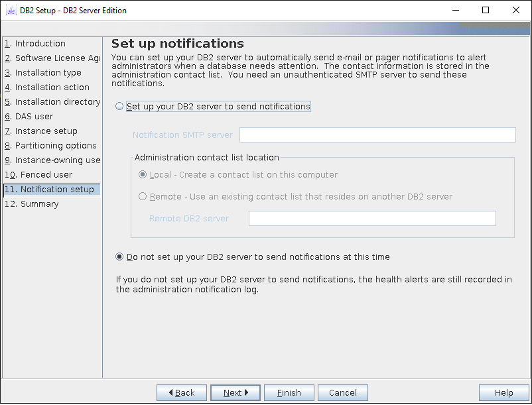Viewport: 532px width, 405px height.
Task: Open Partitioning options step
Action: pos(52,146)
